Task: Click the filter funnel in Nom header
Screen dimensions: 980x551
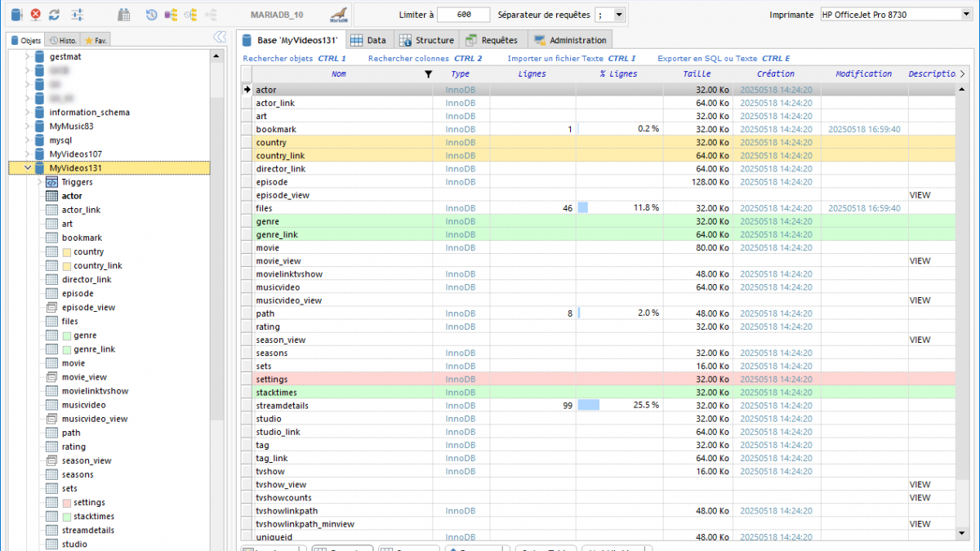Action: (x=428, y=73)
